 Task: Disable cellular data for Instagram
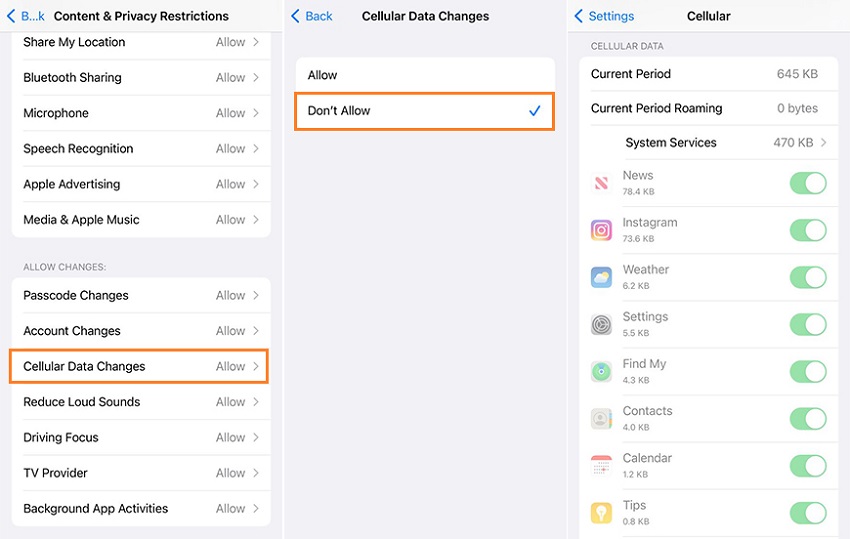coord(808,230)
